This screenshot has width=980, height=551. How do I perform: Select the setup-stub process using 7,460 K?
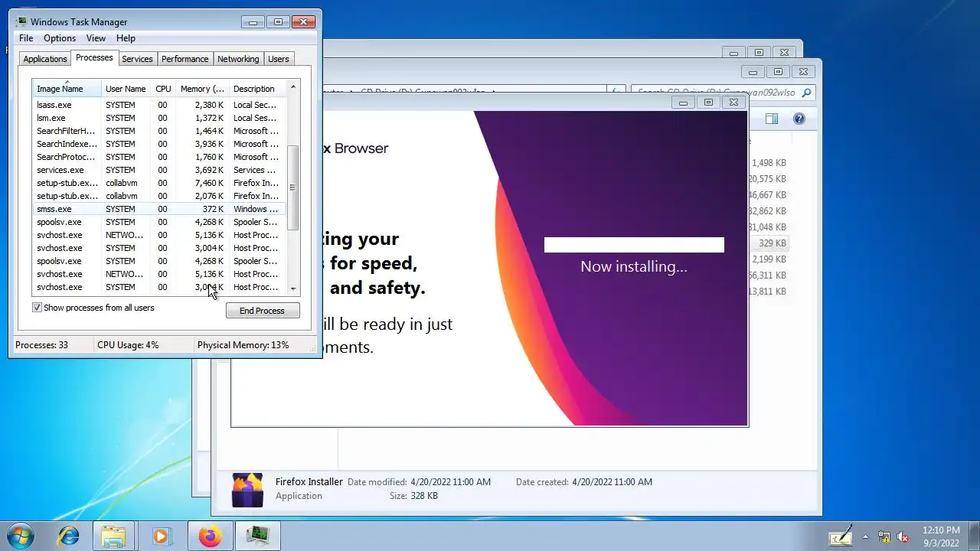(x=159, y=183)
